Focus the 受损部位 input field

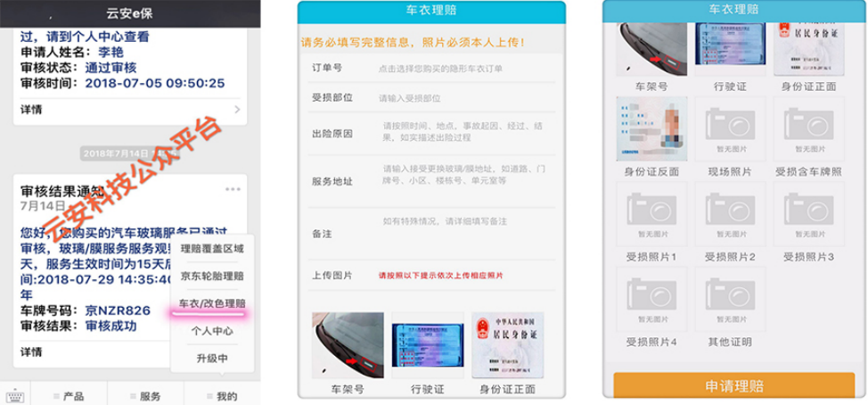431,98
